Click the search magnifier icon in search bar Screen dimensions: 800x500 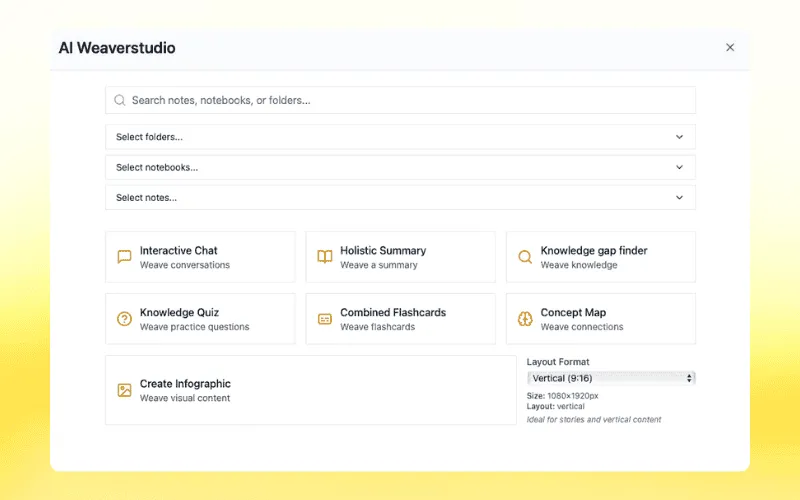[x=120, y=100]
